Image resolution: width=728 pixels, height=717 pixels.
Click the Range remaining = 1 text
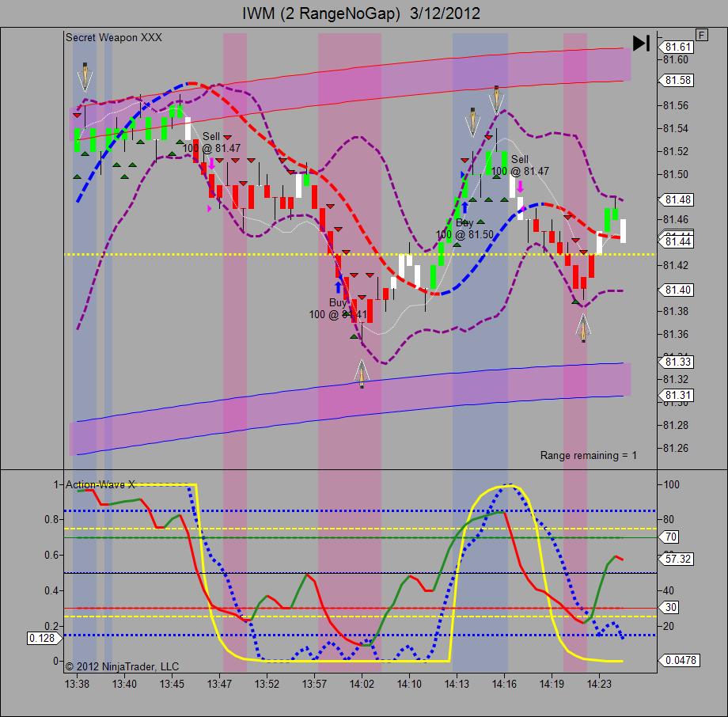tap(588, 455)
